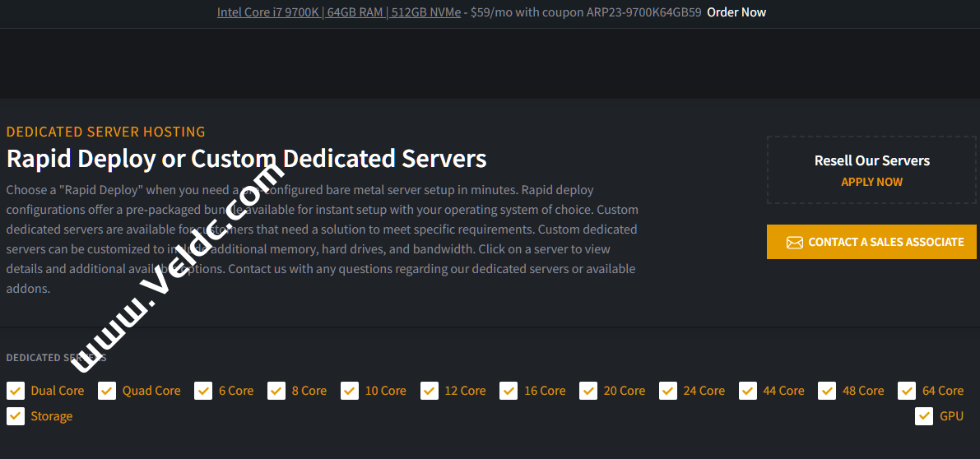This screenshot has width=980, height=459.
Task: Click the coupon code ARP23-9700K64GB59 text
Action: click(x=643, y=12)
